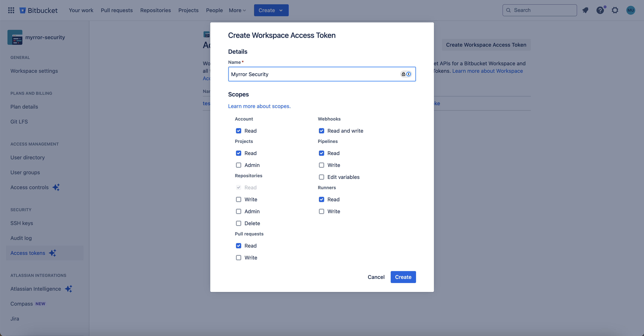The width and height of the screenshot is (644, 336).
Task: Open the app switcher grid icon
Action: click(11, 10)
